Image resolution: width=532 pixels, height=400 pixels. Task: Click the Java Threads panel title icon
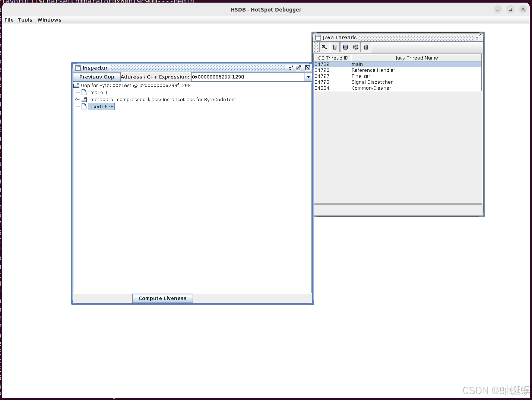318,37
